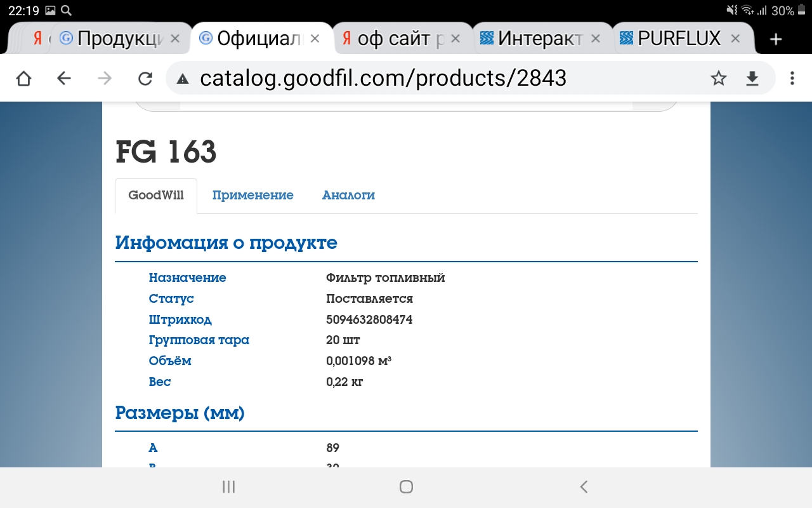The height and width of the screenshot is (508, 812).
Task: Tap the status bar clock 22:19
Action: [x=23, y=10]
